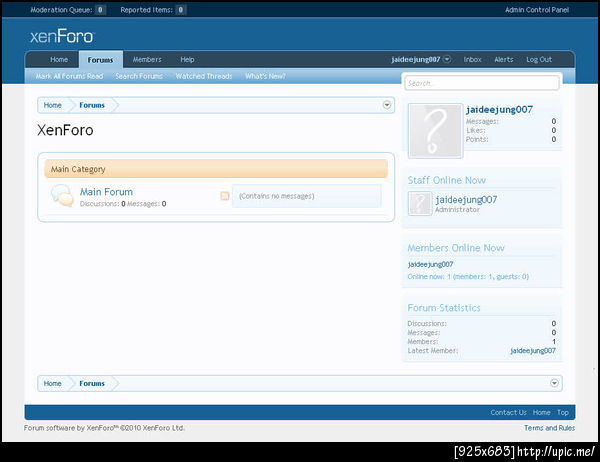Open the Admin Control Panel
Screen dimensions: 600x462
click(x=537, y=10)
